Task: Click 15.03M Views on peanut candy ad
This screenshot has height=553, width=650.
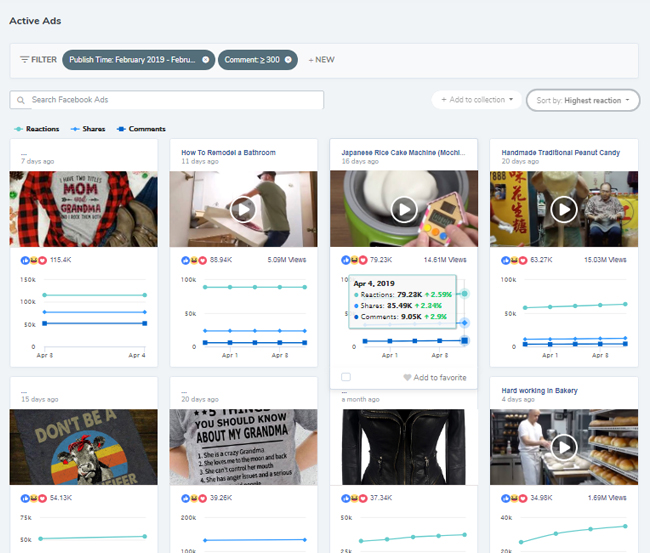Action: point(605,260)
